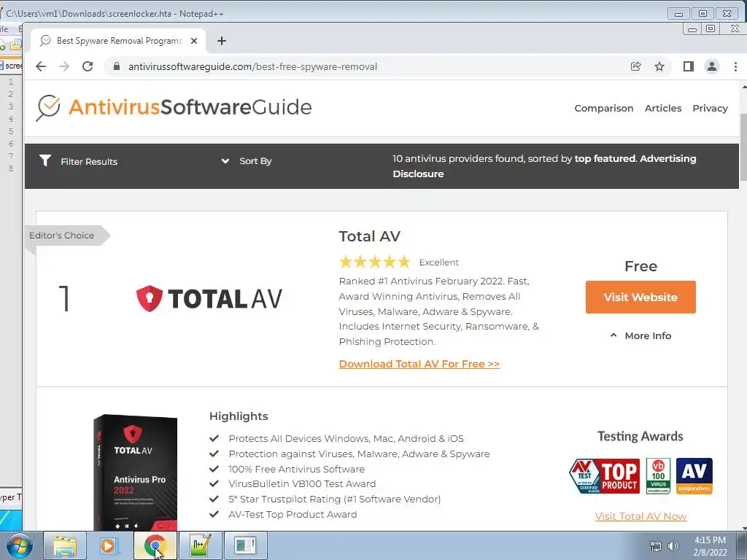Image resolution: width=747 pixels, height=560 pixels.
Task: Click the VB100 virus award badge
Action: (x=658, y=475)
